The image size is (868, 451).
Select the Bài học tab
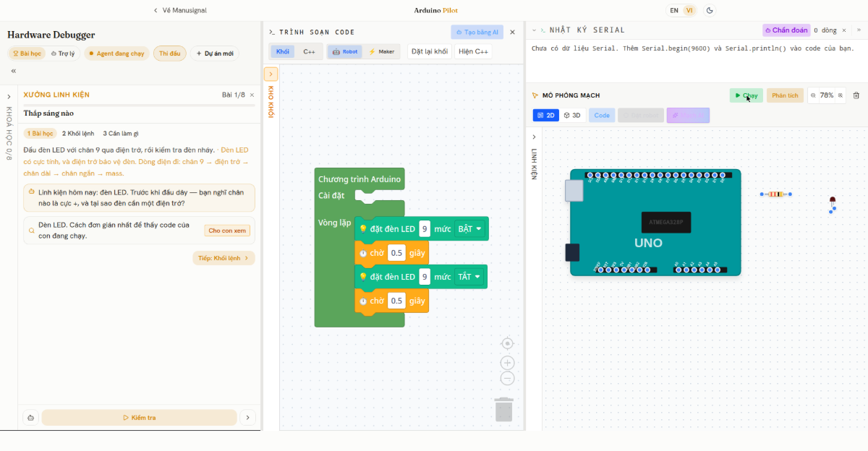pos(27,53)
